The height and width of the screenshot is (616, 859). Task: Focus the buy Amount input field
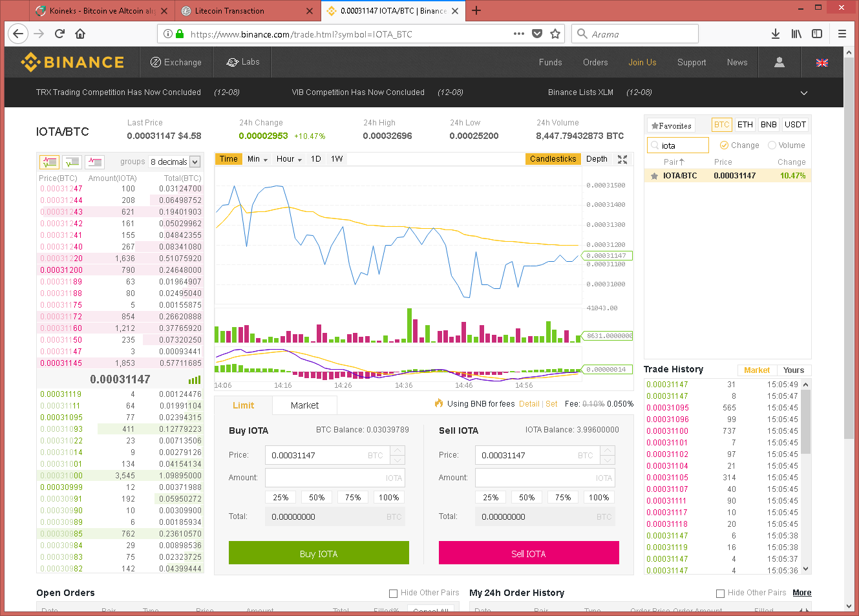pyautogui.click(x=335, y=478)
